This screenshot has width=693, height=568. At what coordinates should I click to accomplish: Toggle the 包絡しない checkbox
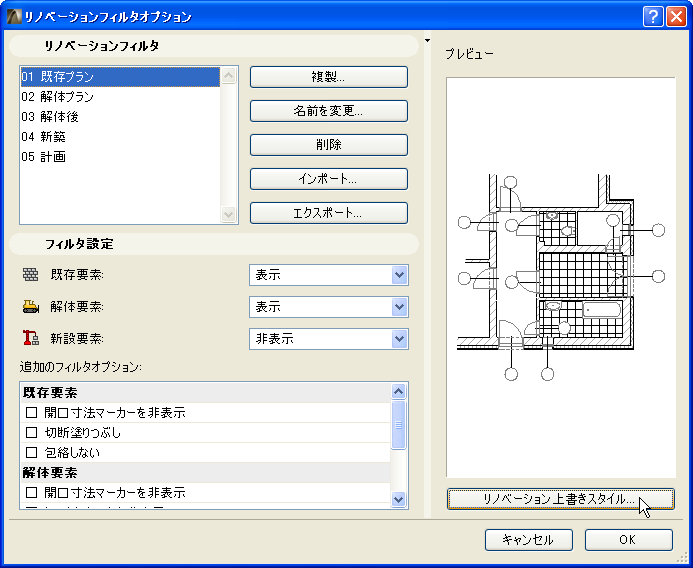tap(31, 453)
